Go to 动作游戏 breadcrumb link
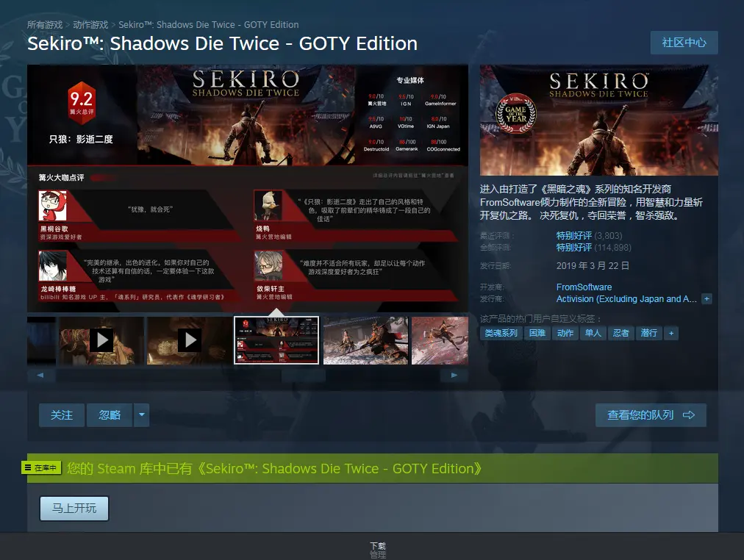 [x=90, y=25]
